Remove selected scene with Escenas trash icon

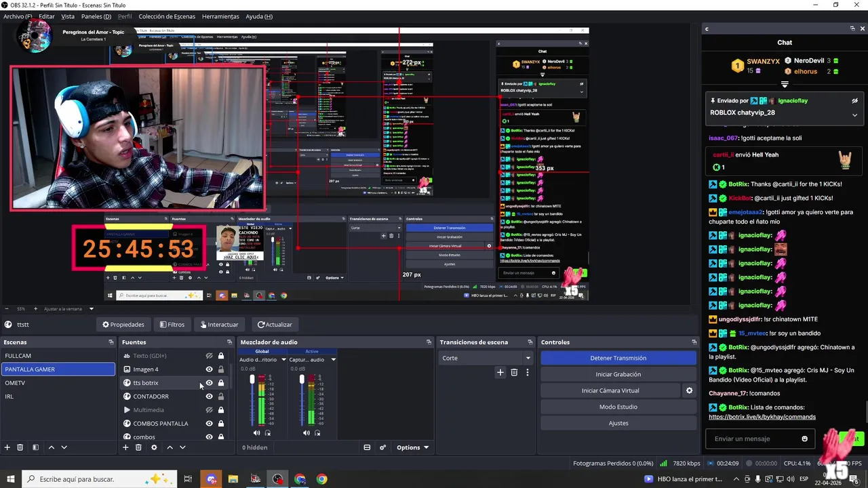[20, 447]
